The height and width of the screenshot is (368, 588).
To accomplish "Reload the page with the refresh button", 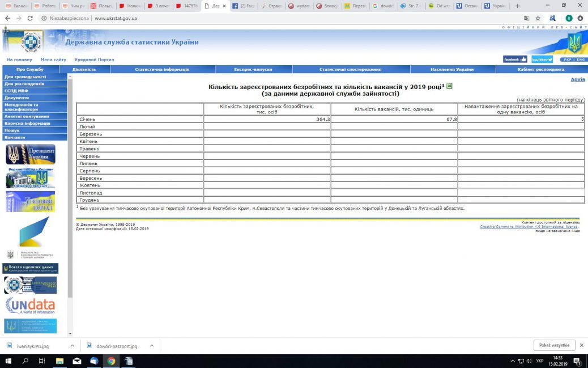I will point(32,18).
